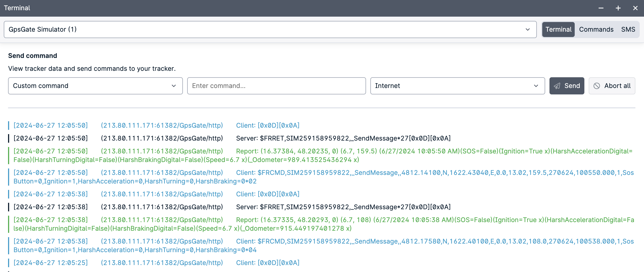Click the Send command heading

[x=32, y=56]
